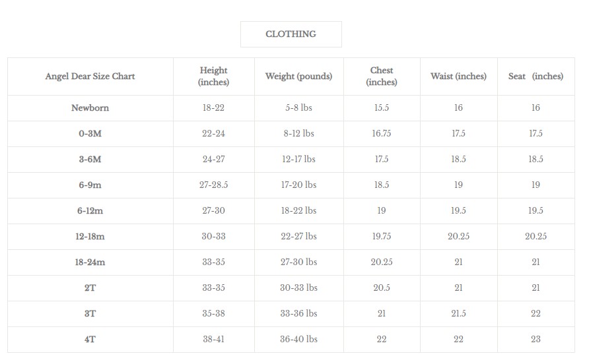Select the Newborn size row label

[90, 108]
